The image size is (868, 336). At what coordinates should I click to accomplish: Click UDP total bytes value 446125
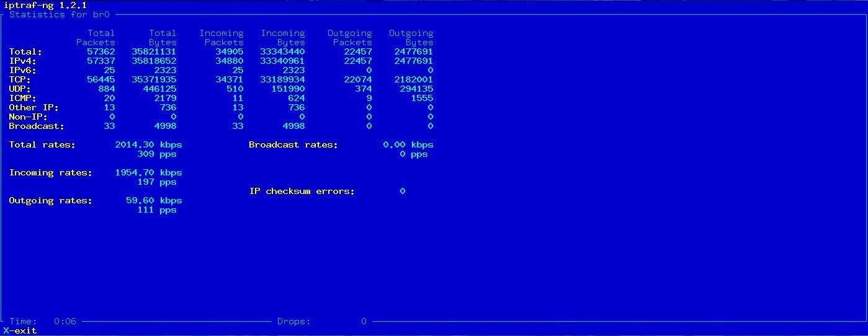pos(160,89)
